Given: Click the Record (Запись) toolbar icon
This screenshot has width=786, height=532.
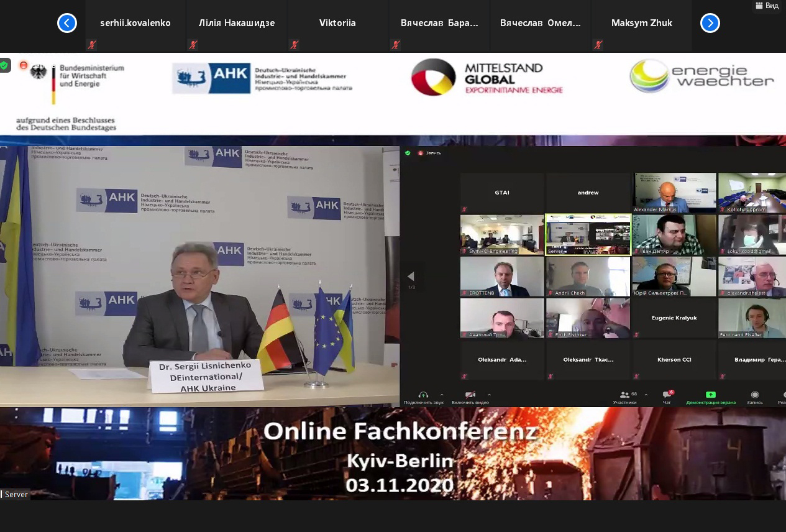Looking at the screenshot, I should coord(754,395).
